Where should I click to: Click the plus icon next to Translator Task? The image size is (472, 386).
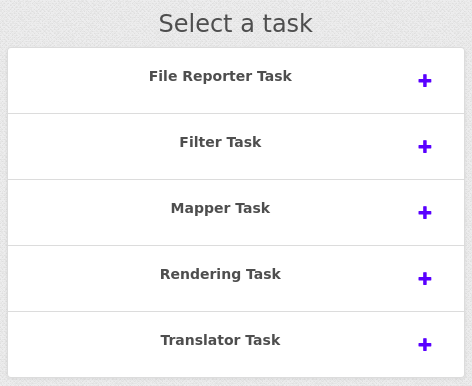pos(425,345)
